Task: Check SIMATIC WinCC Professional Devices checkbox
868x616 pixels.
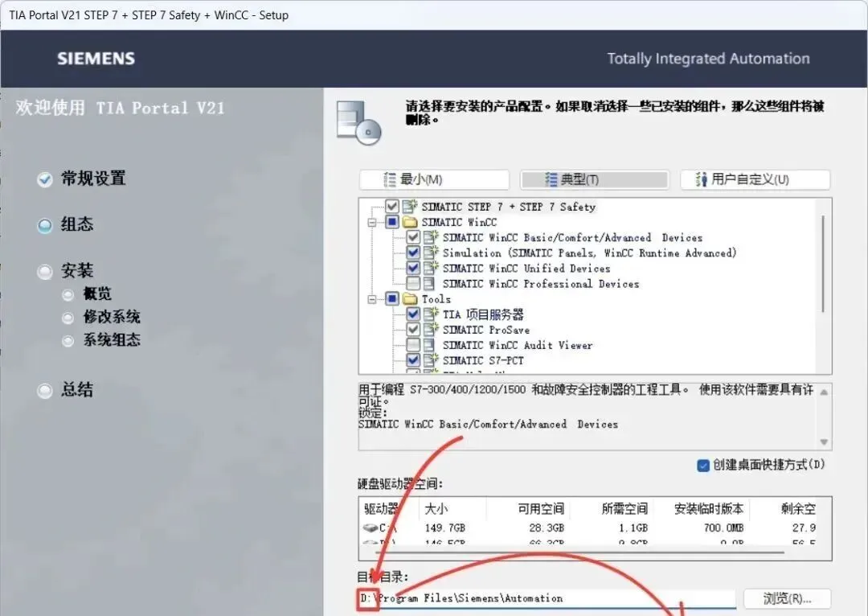Action: click(413, 284)
